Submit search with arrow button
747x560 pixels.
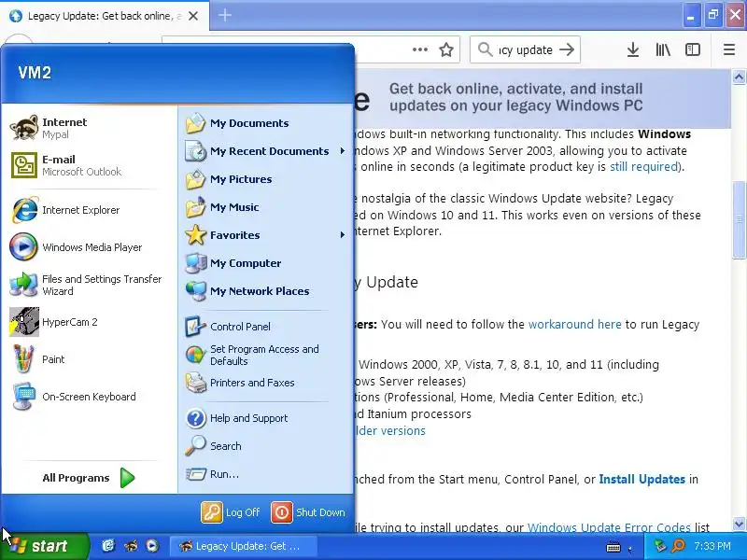(x=567, y=49)
